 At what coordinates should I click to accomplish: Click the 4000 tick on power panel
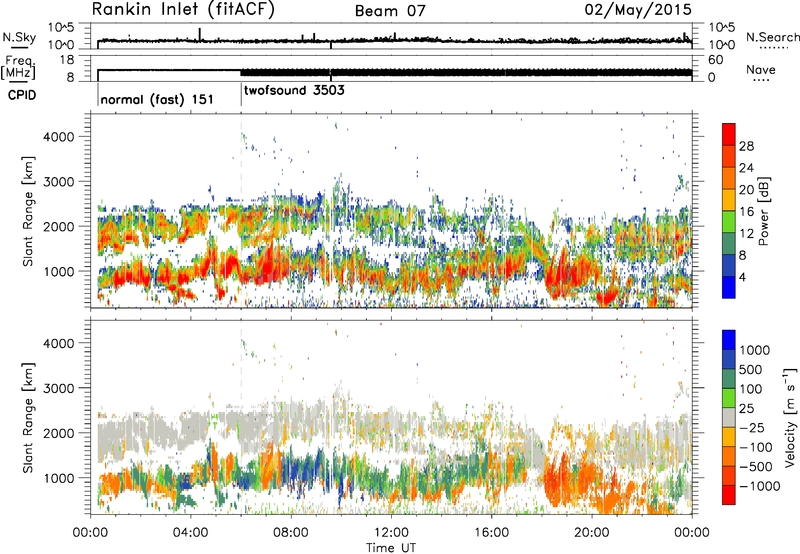click(x=58, y=137)
